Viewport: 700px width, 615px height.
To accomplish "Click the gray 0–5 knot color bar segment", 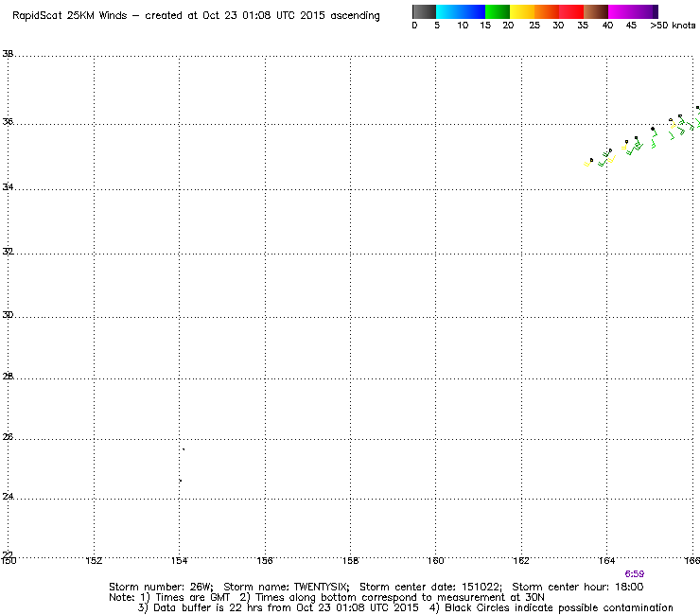I will 424,11.
